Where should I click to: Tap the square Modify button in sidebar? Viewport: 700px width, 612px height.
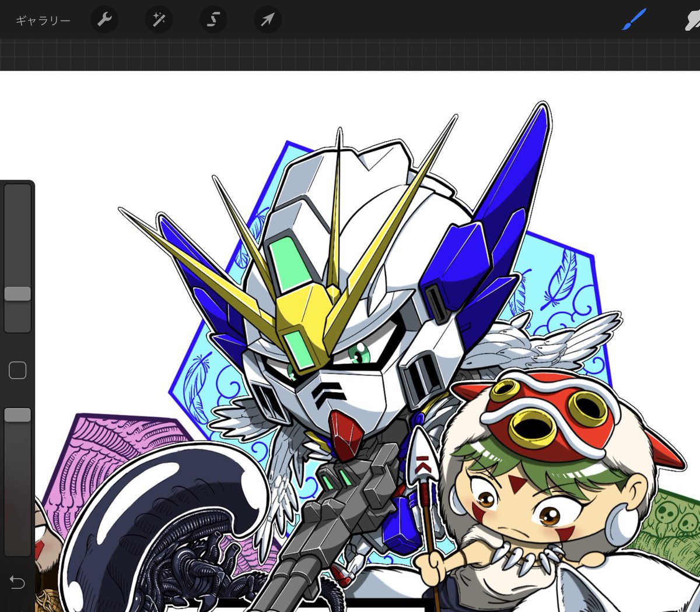coord(17,370)
